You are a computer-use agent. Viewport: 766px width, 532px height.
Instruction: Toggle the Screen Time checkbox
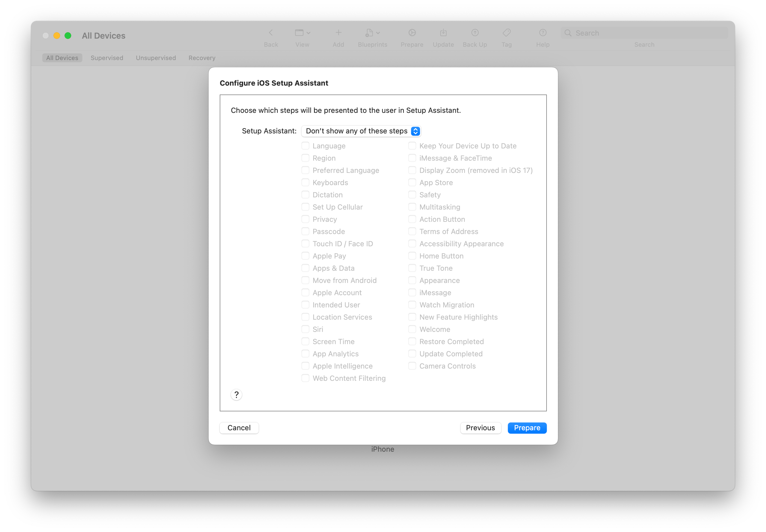(305, 341)
